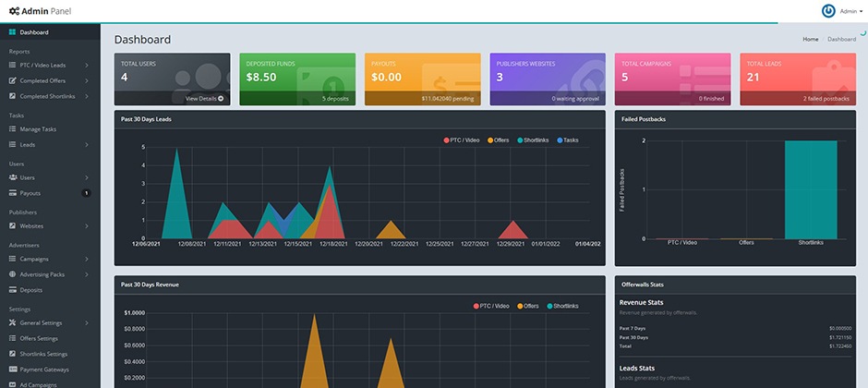Click the Deposits card icon
This screenshot has height=388, width=868.
[13, 289]
